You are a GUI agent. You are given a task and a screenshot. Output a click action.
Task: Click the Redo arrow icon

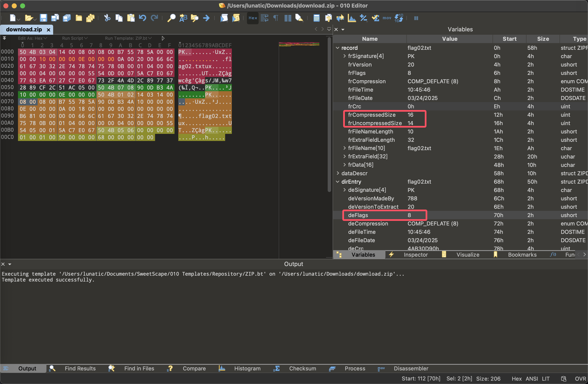[154, 18]
